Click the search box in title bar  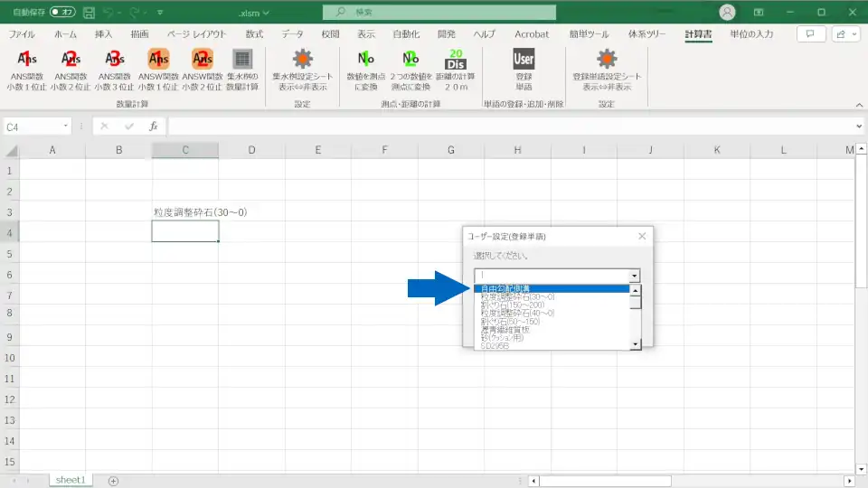click(439, 12)
